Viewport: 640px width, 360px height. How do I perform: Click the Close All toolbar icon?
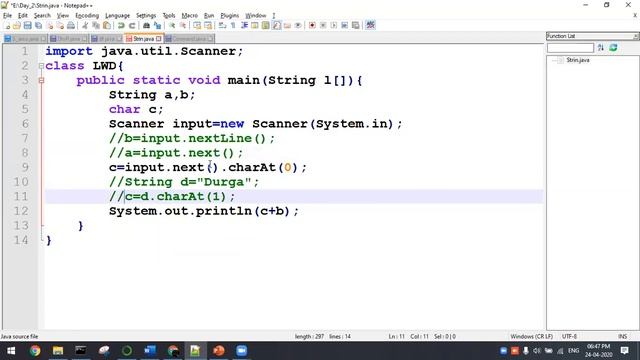[x=60, y=25]
